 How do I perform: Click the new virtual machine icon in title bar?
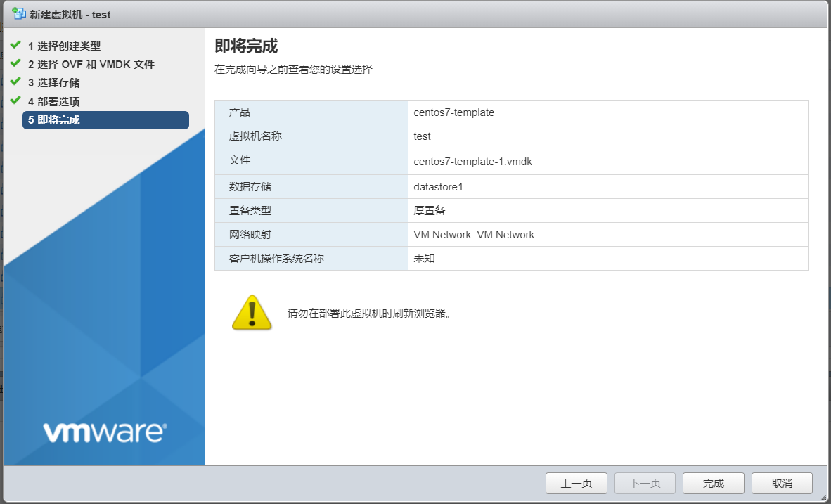tap(19, 14)
